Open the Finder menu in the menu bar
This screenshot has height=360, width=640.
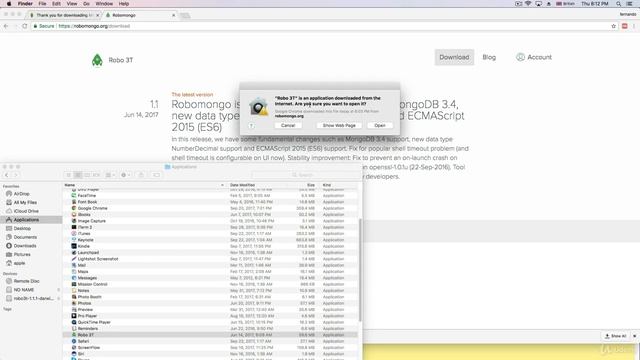pos(25,4)
